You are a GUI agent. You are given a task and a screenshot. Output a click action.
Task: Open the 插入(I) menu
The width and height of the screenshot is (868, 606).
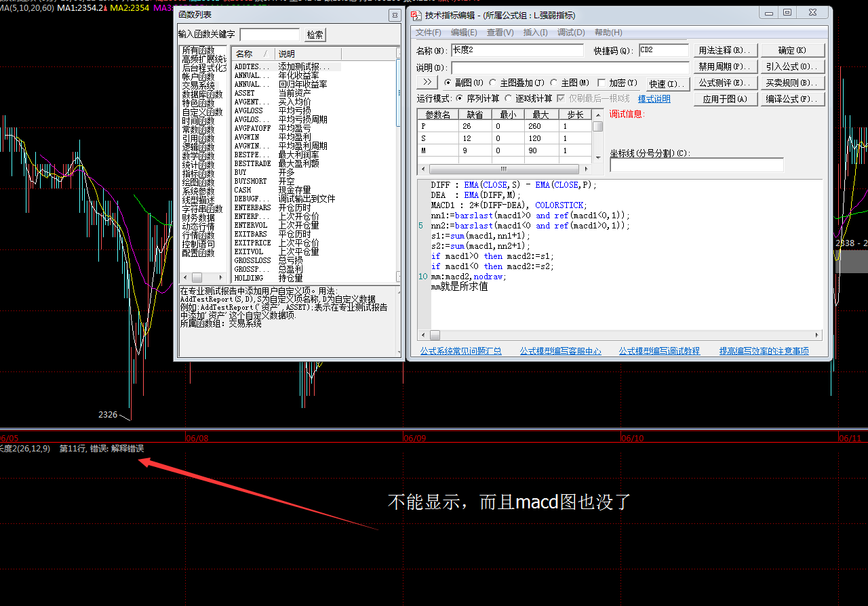point(536,33)
